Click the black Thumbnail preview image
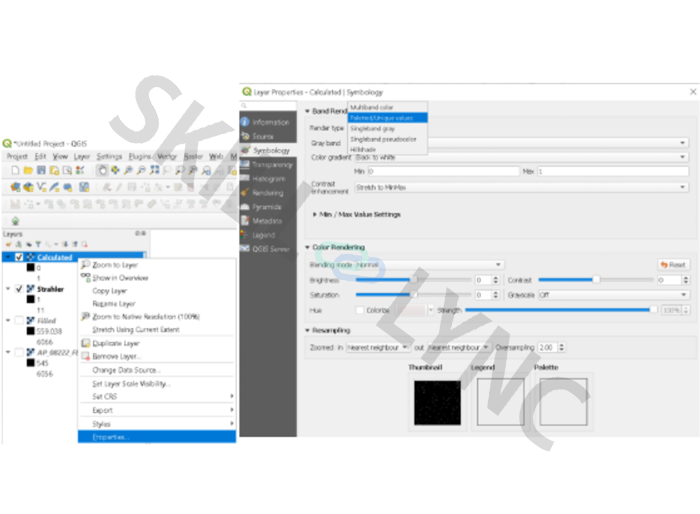 coord(437,402)
